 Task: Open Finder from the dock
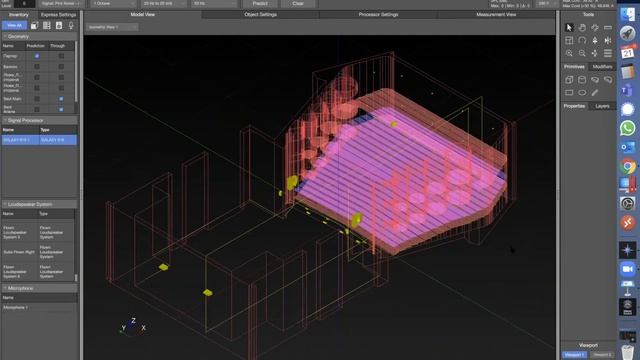(628, 14)
